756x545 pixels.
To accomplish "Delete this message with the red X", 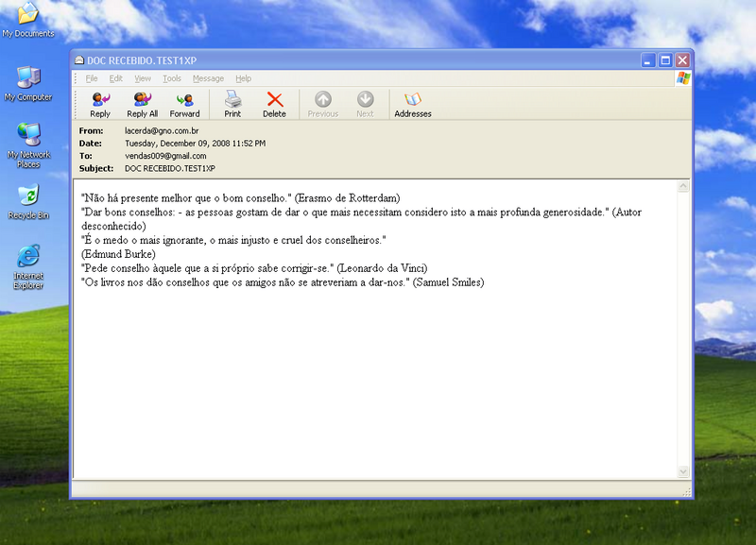I will point(274,103).
